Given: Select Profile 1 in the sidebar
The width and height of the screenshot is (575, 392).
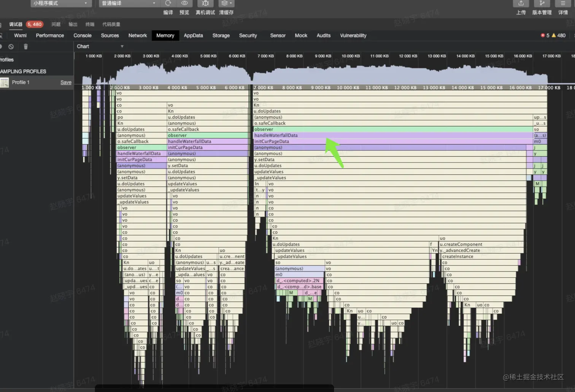Looking at the screenshot, I should click(x=37, y=82).
